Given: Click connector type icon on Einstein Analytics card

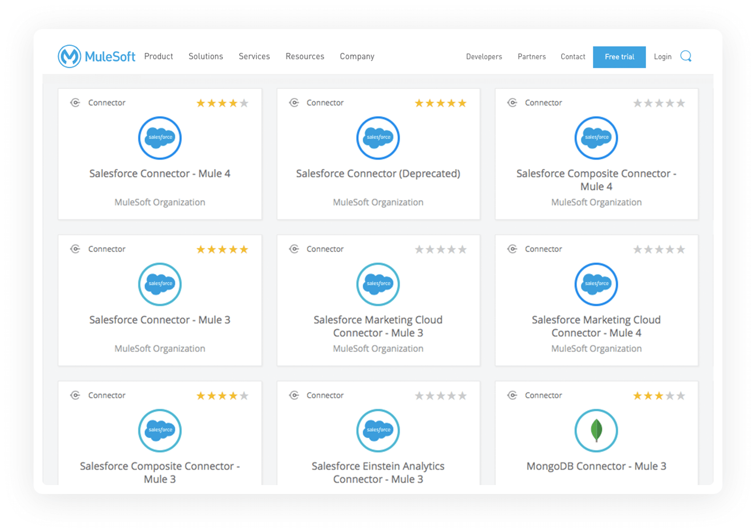Looking at the screenshot, I should click(x=294, y=395).
